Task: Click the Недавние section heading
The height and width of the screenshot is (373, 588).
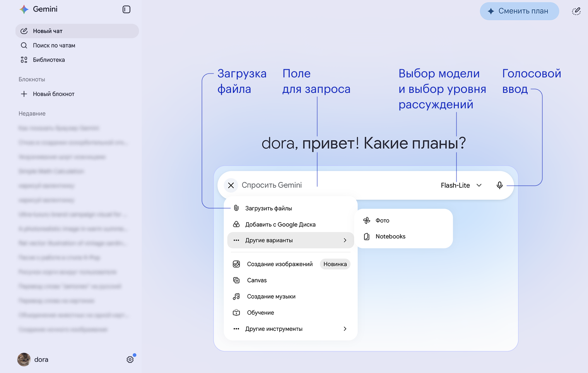Action: pos(32,113)
